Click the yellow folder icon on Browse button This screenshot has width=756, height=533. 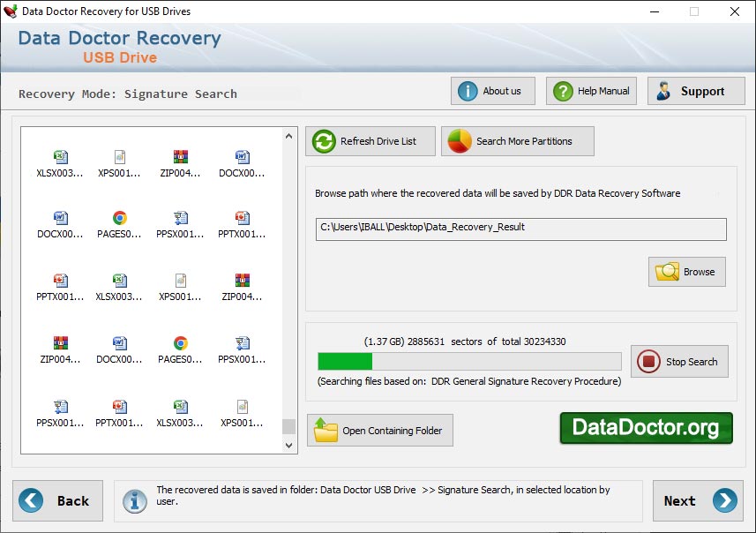pyautogui.click(x=667, y=272)
